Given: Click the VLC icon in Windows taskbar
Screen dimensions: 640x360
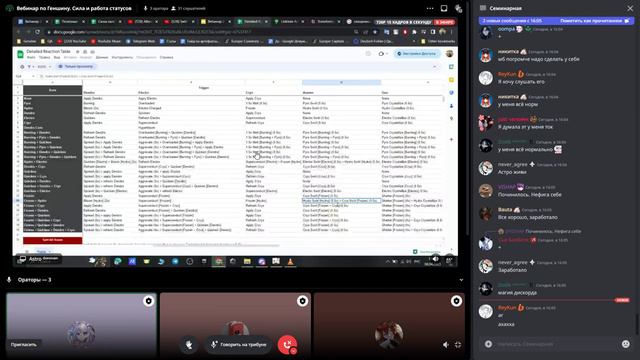Looking at the screenshot, I should coord(290,261).
